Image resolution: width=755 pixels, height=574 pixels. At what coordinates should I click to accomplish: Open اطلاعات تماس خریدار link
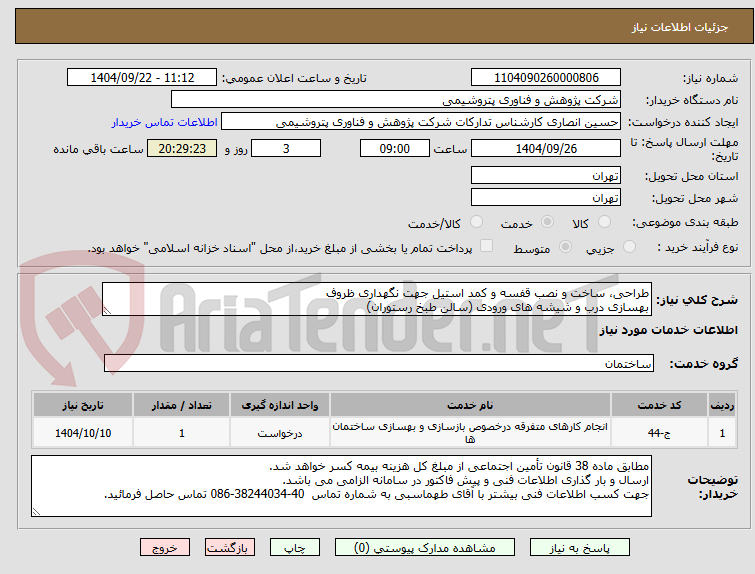pos(165,122)
